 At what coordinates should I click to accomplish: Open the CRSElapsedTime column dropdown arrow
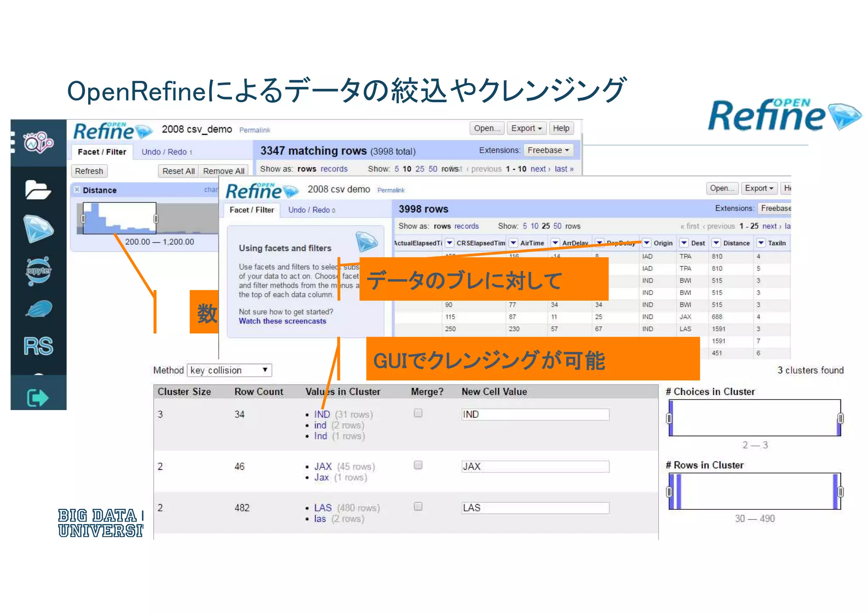click(x=449, y=243)
